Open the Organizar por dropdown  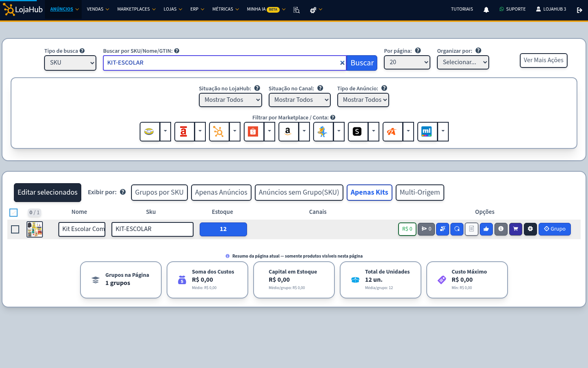point(463,63)
